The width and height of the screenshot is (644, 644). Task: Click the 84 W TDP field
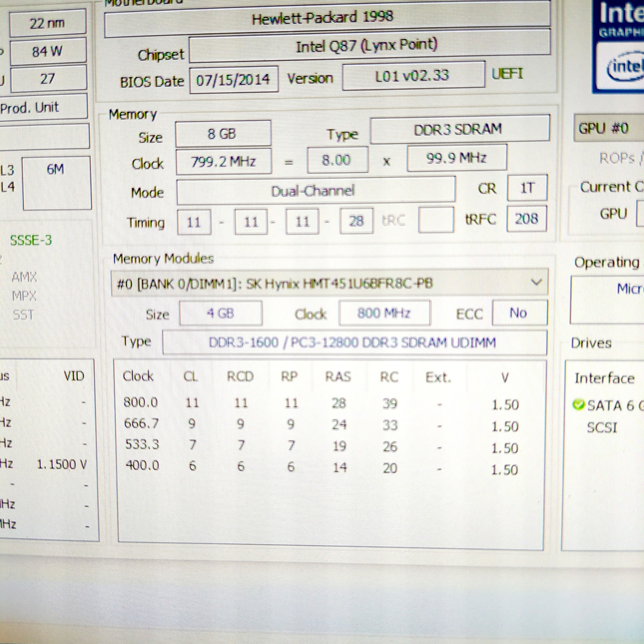click(x=48, y=52)
